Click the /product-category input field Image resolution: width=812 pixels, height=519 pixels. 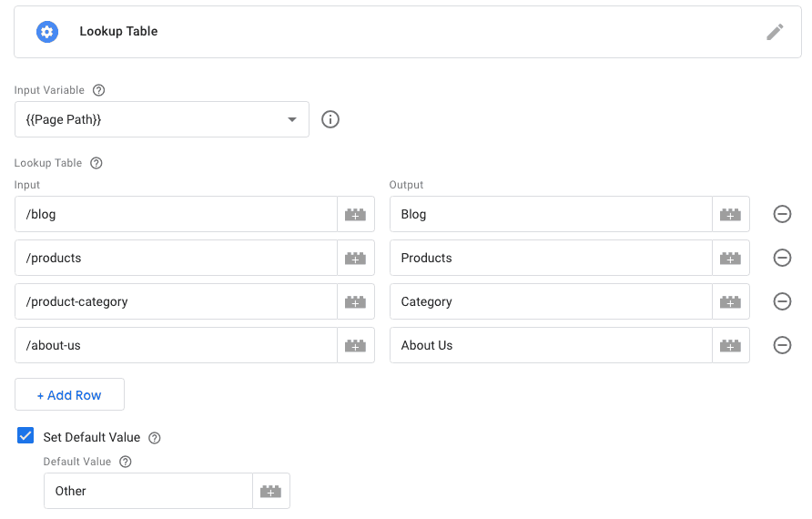click(176, 301)
